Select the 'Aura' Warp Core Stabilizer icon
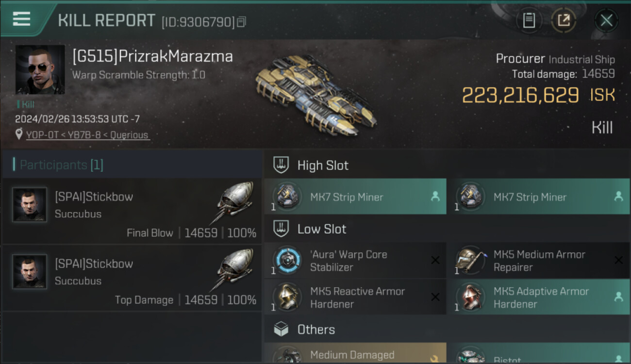This screenshot has width=631, height=364. [287, 260]
